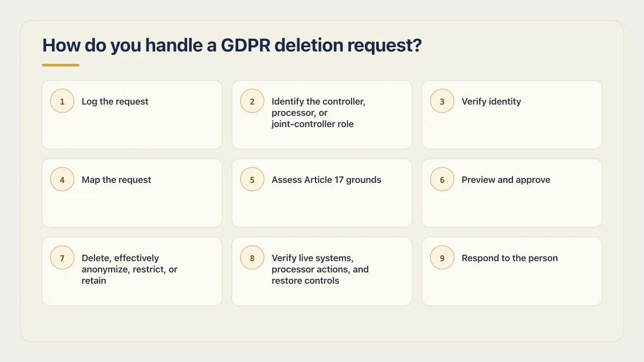
Task: Select 'Assess Article 17 grounds' text
Action: click(326, 180)
